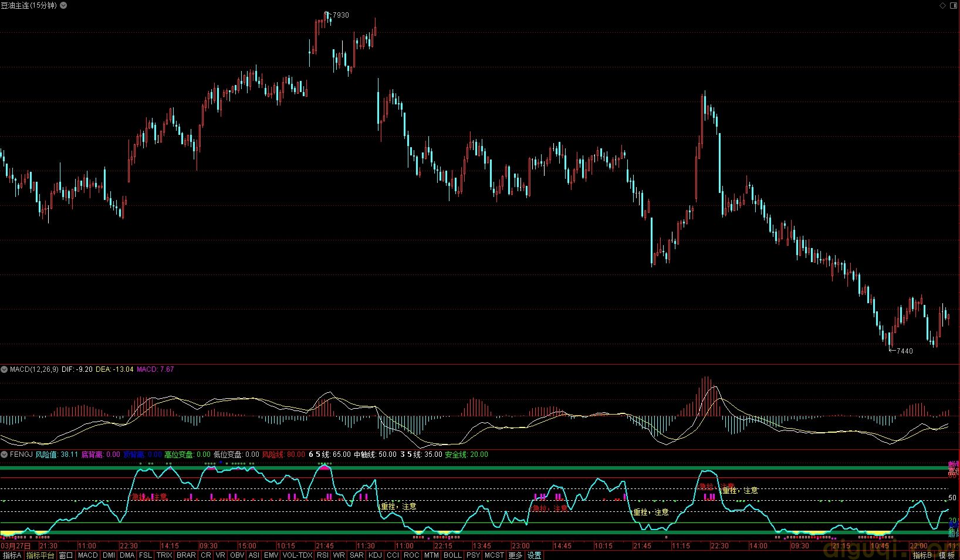Click the MACD: 7.67 value

click(x=155, y=369)
